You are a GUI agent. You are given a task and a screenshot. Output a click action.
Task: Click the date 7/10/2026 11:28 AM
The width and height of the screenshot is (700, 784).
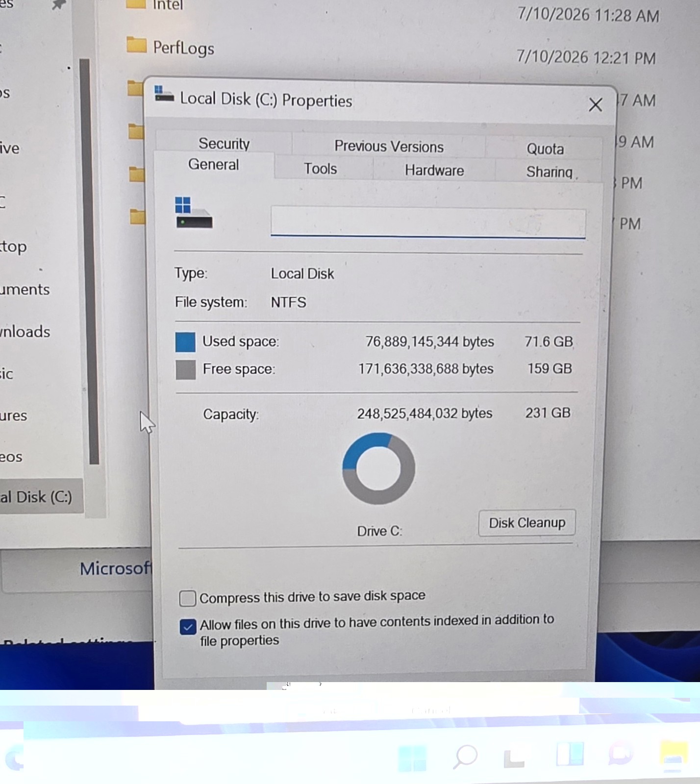[x=588, y=15]
